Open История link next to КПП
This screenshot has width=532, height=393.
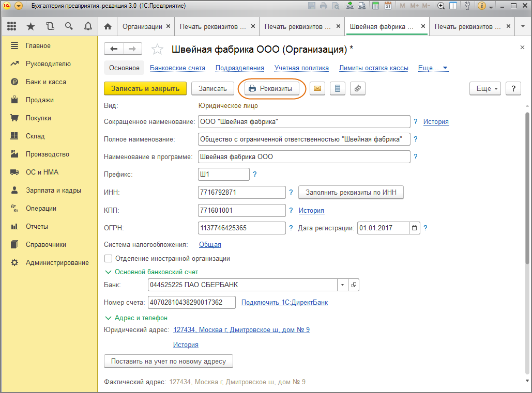coord(311,210)
